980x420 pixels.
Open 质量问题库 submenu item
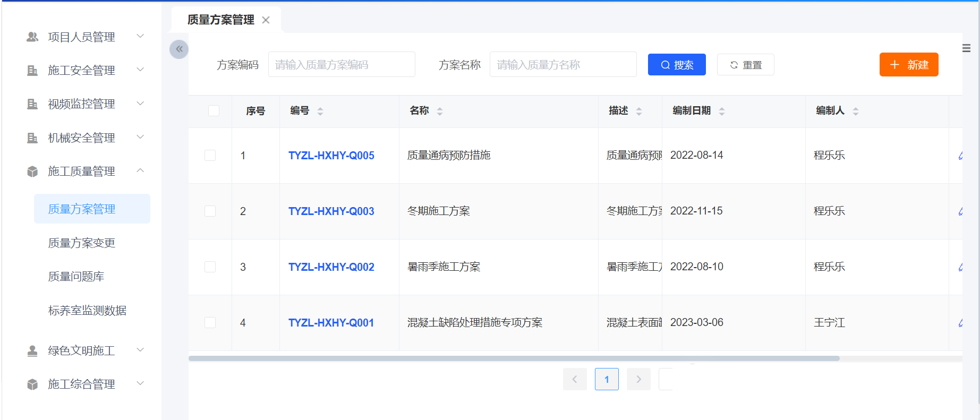76,276
